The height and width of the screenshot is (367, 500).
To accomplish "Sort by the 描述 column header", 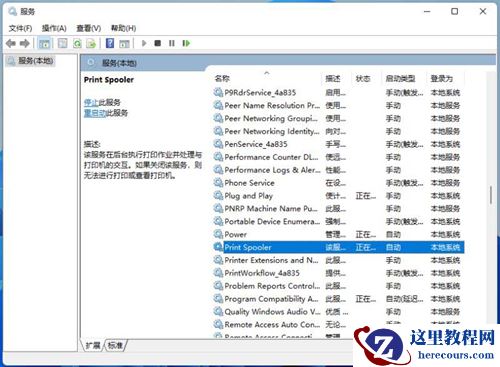I will tap(333, 79).
